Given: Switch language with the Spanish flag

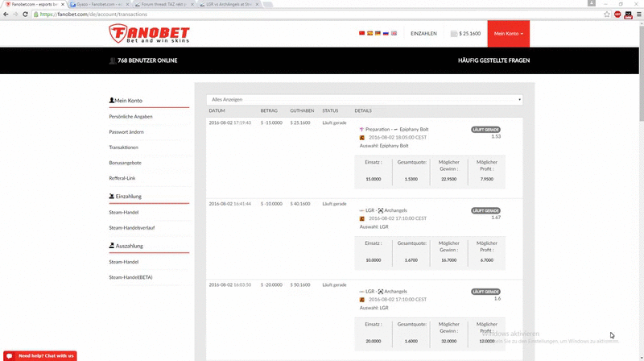Looking at the screenshot, I should pos(369,33).
